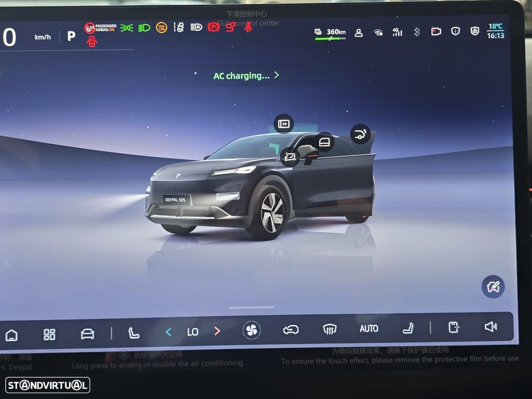Open the dashcam recorder icon

(436, 31)
